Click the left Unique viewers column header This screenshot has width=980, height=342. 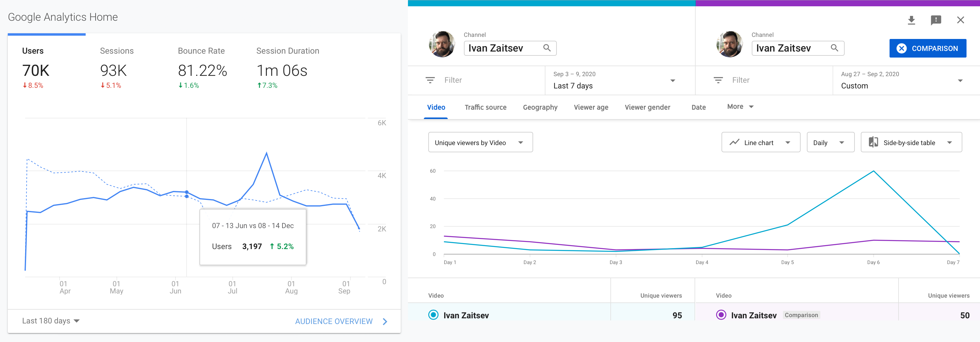[x=661, y=296]
